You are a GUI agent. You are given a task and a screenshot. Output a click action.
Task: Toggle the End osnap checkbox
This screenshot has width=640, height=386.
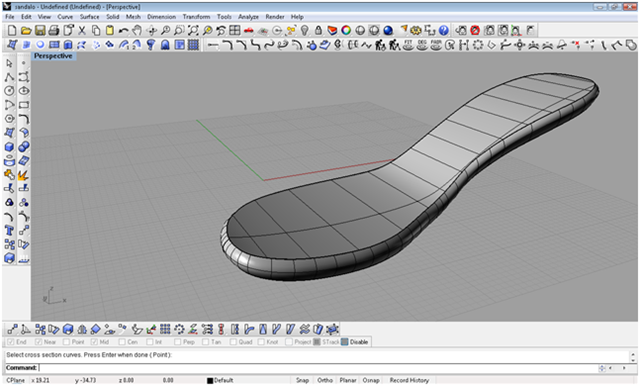(11, 342)
